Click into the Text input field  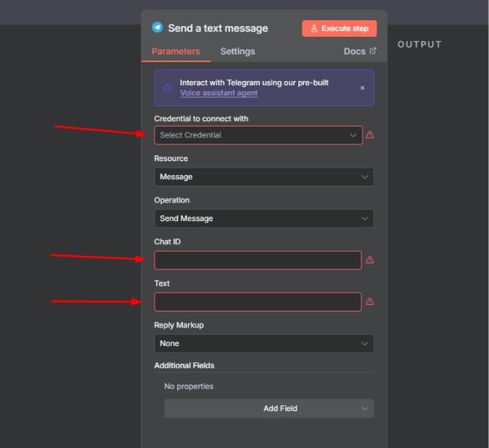(x=258, y=301)
